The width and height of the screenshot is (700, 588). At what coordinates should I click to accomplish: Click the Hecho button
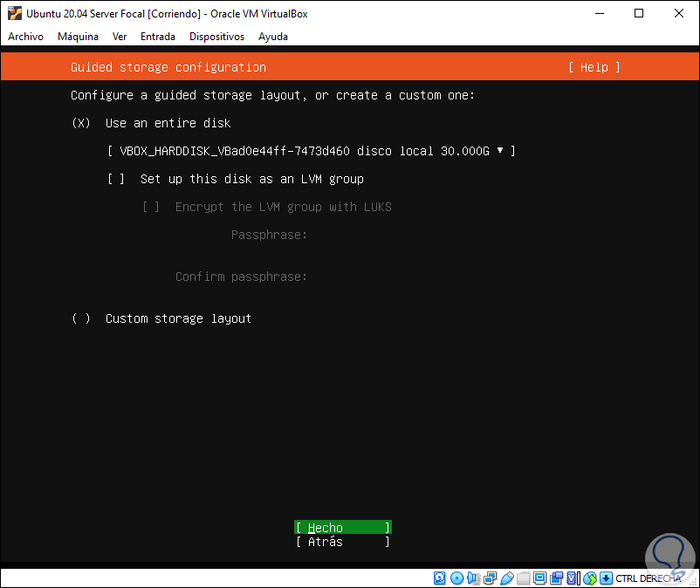pos(343,527)
